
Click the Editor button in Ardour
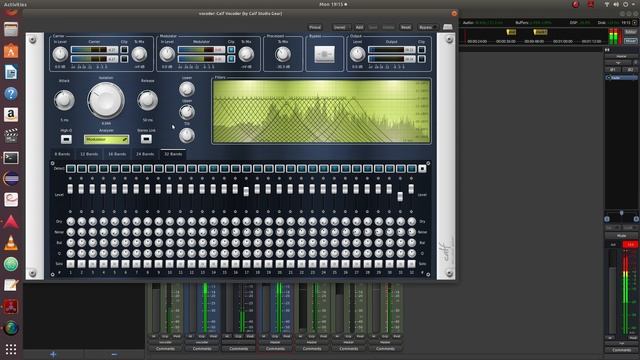(631, 32)
